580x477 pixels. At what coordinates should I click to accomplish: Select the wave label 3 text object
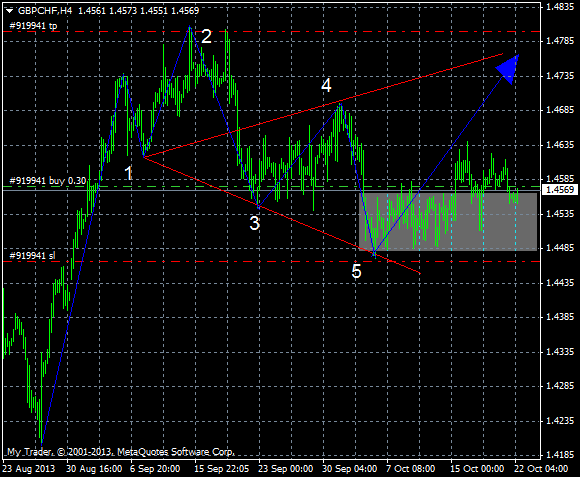coord(254,223)
